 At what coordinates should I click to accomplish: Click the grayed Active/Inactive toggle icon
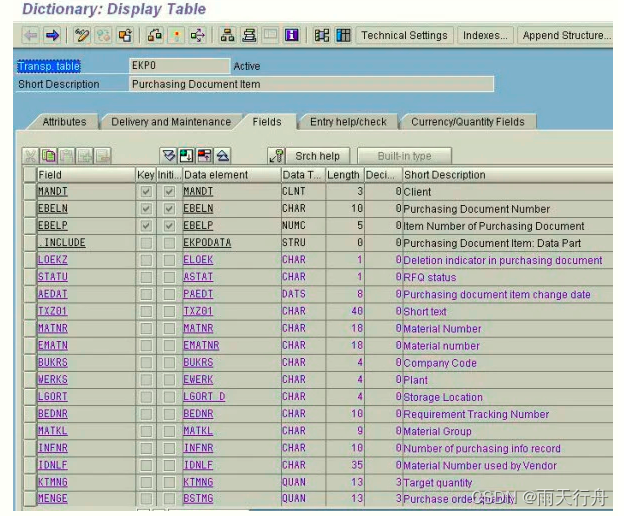[x=103, y=35]
